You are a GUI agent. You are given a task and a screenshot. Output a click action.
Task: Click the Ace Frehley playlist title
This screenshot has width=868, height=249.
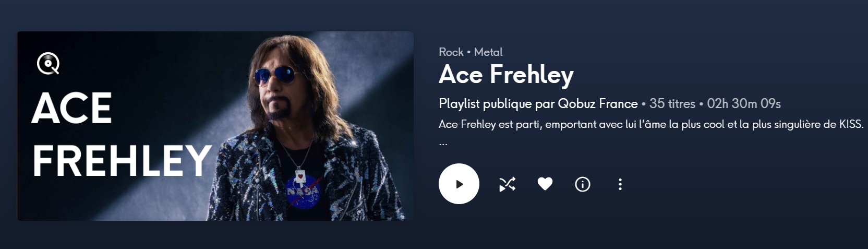click(x=506, y=75)
